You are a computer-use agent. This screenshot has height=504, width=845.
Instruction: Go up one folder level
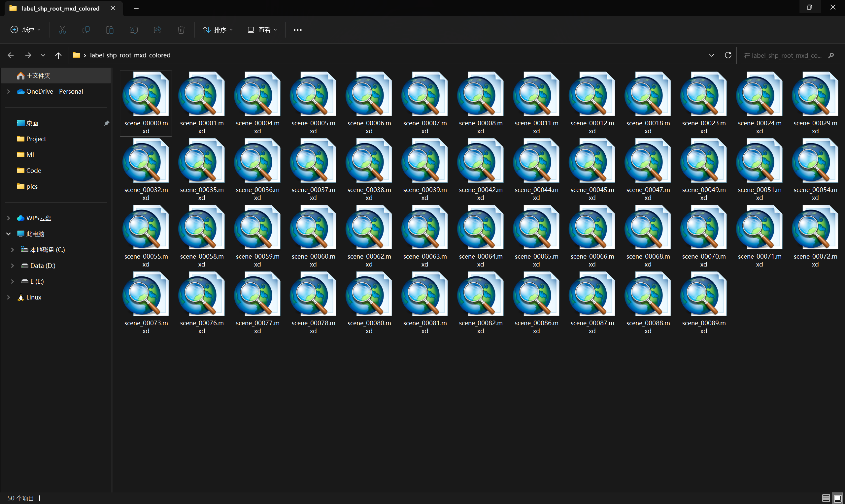click(x=58, y=55)
